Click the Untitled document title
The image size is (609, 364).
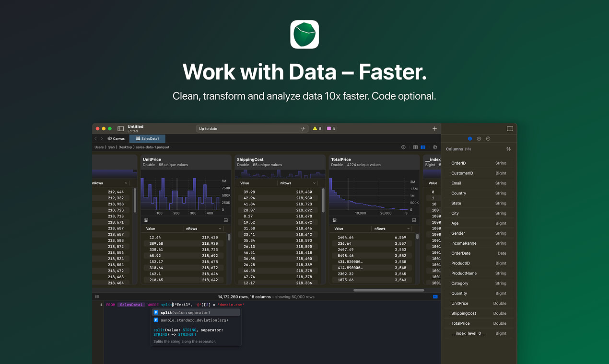pos(135,126)
